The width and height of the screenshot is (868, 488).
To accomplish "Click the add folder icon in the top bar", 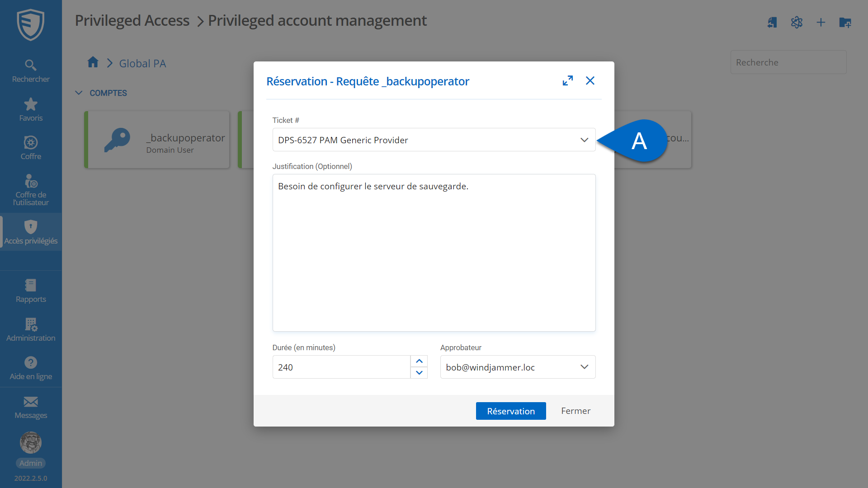I will [845, 23].
